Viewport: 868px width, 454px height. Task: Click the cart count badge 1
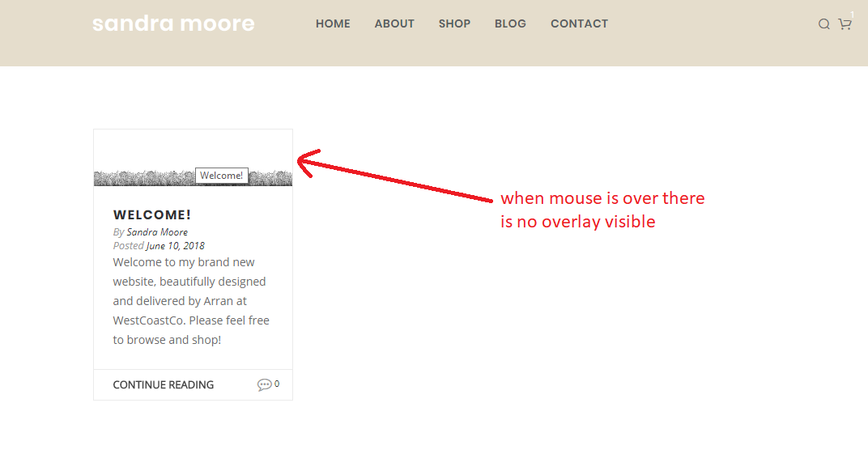pyautogui.click(x=853, y=15)
